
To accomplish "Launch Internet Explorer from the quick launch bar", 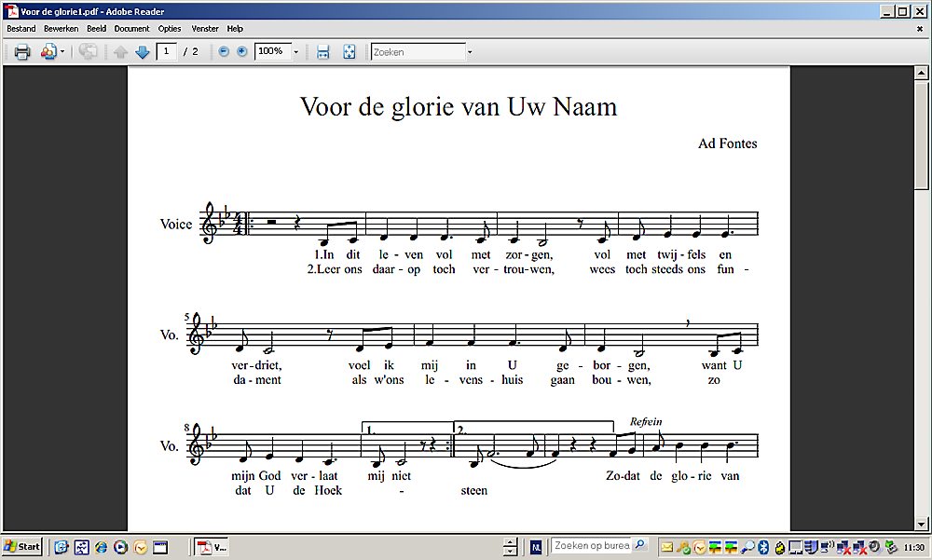I will click(101, 547).
